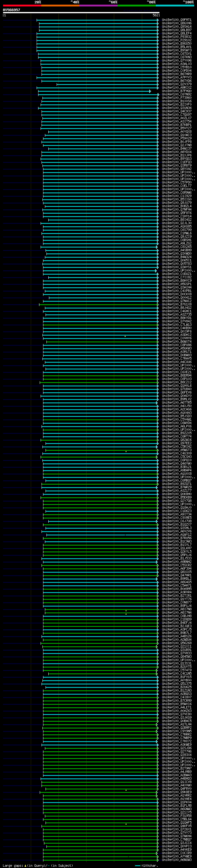This screenshot has height=868, width=197.
Task: Click the UniRef100_B5EKB9 label
Action: click(x=176, y=497)
